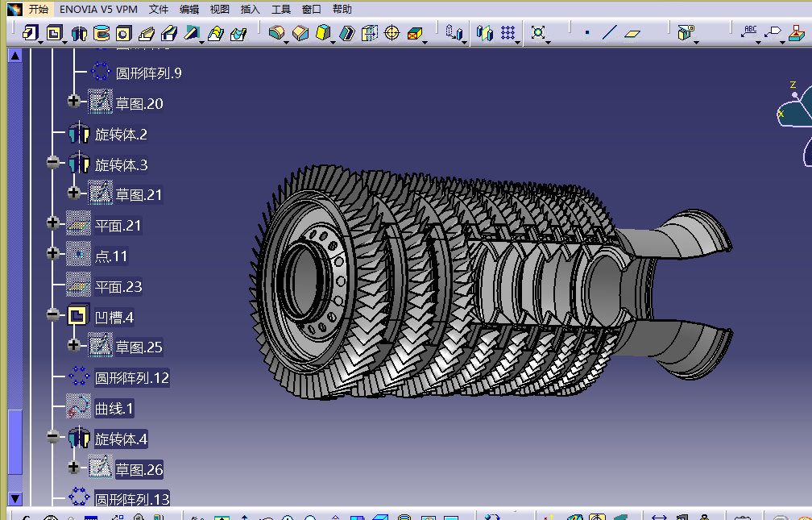This screenshot has height=520, width=812.
Task: Select the Pocket (凹槽) tool in toolbar
Action: (x=54, y=33)
